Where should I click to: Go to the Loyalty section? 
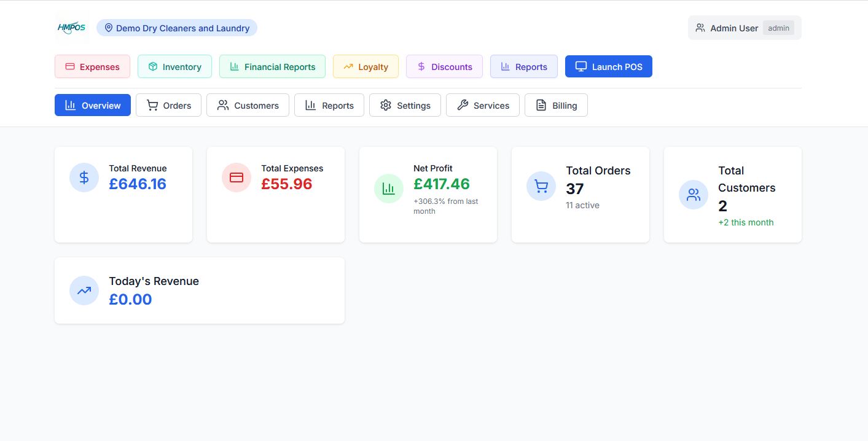366,66
